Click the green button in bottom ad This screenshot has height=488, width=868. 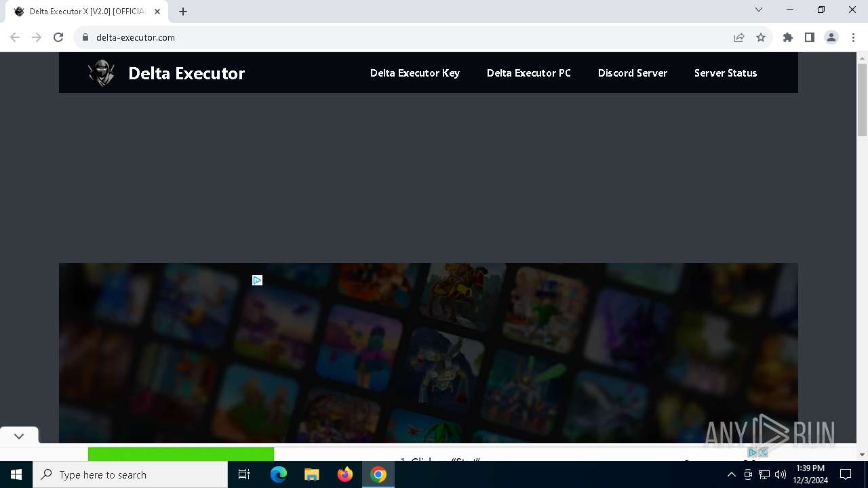coord(181,453)
